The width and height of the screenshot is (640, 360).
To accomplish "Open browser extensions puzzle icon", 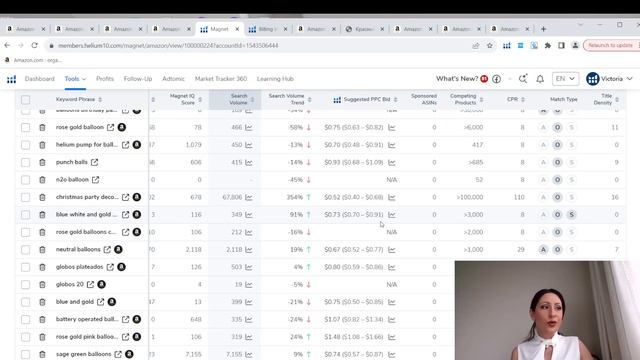I will tap(548, 46).
